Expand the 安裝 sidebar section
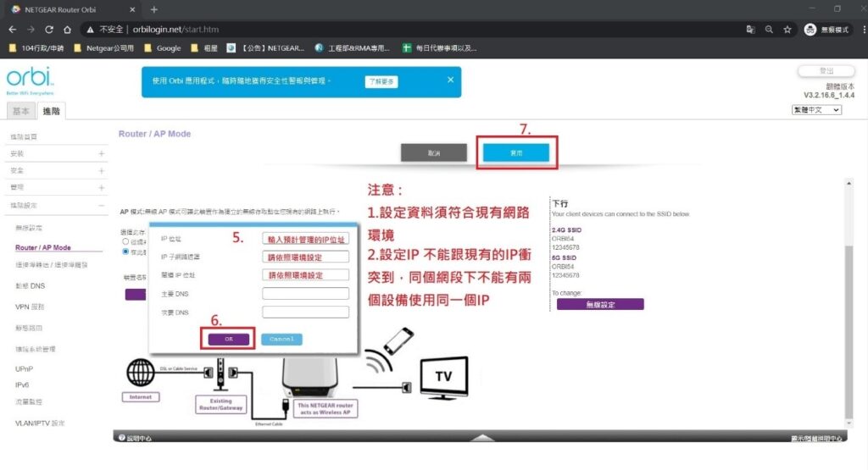The width and height of the screenshot is (868, 470). pyautogui.click(x=101, y=154)
